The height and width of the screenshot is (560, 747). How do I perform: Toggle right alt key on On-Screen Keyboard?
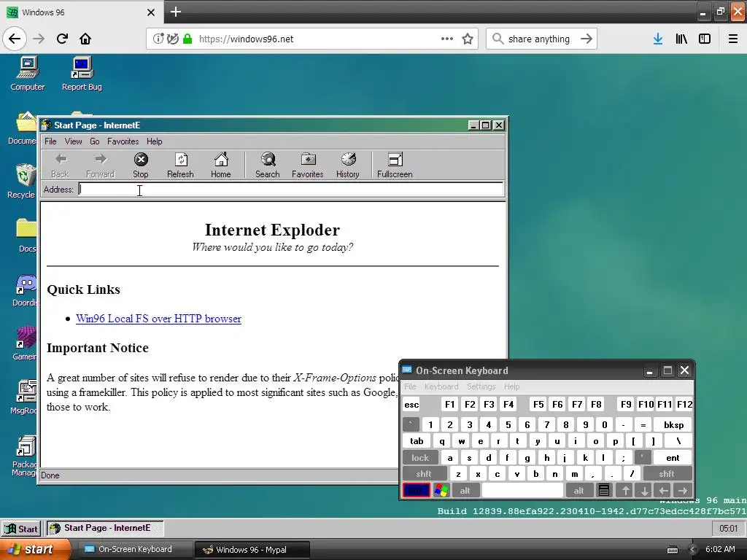[578, 491]
